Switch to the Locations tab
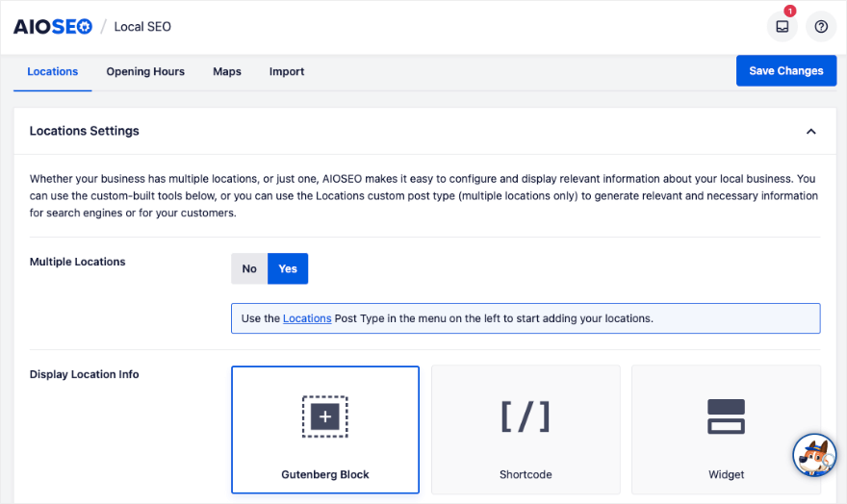This screenshot has width=847, height=504. 52,71
